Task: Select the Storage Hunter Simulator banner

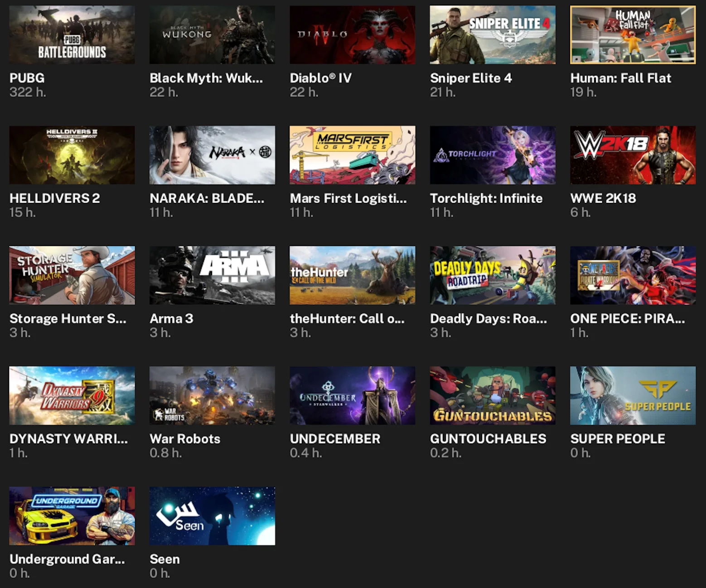Action: pyautogui.click(x=71, y=275)
